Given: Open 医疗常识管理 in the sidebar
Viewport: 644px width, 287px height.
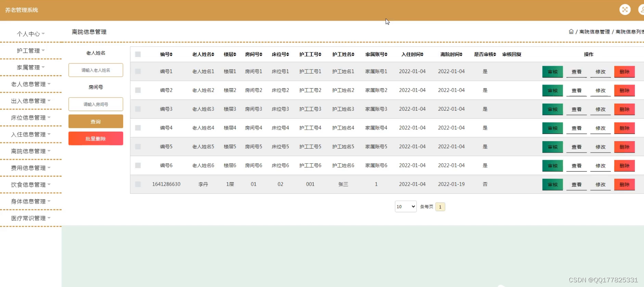Looking at the screenshot, I should [x=30, y=218].
